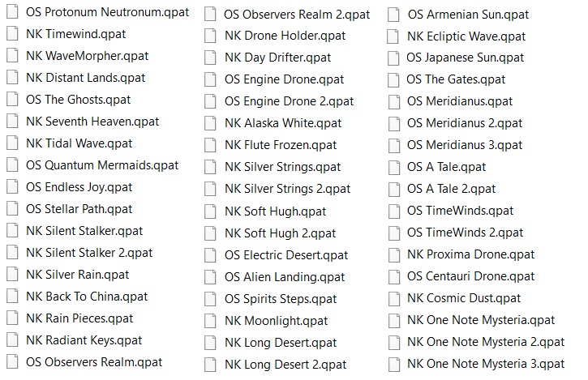Viewport: 588px width, 380px height.
Task: Select the OS Engine Drone 2.qpat entry
Action: (289, 101)
